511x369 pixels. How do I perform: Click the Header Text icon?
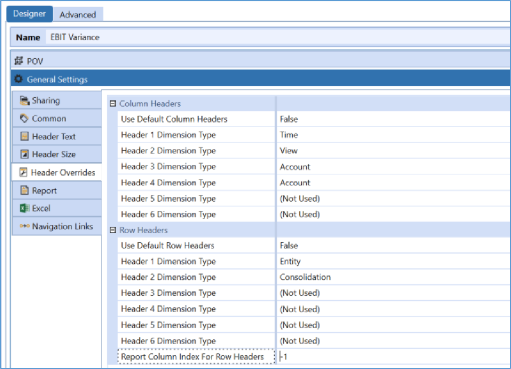[x=24, y=136]
